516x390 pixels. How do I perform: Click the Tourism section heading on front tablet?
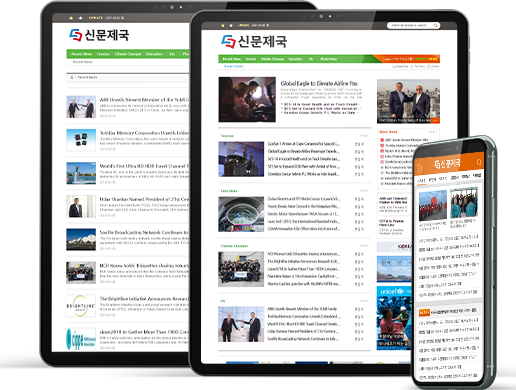[227, 136]
